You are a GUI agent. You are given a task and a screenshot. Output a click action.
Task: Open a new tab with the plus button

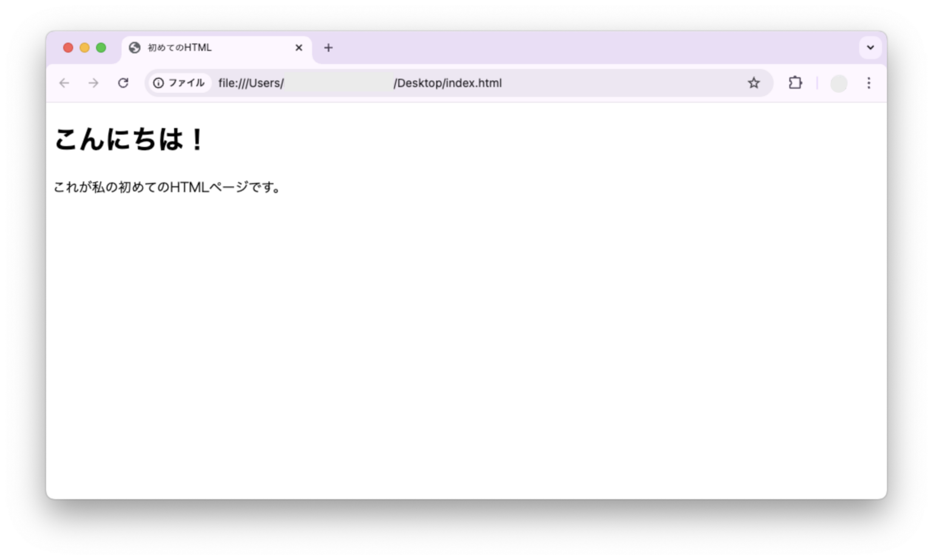pos(328,48)
